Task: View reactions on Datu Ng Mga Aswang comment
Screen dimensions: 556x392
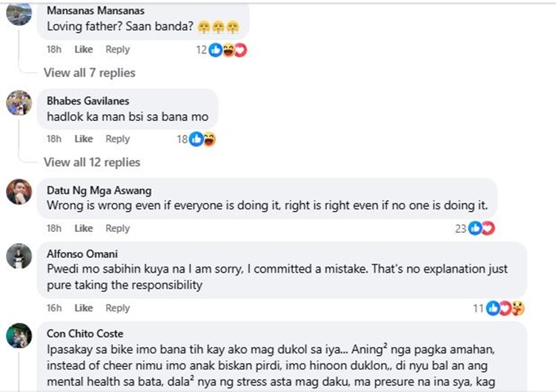Action: pyautogui.click(x=480, y=228)
